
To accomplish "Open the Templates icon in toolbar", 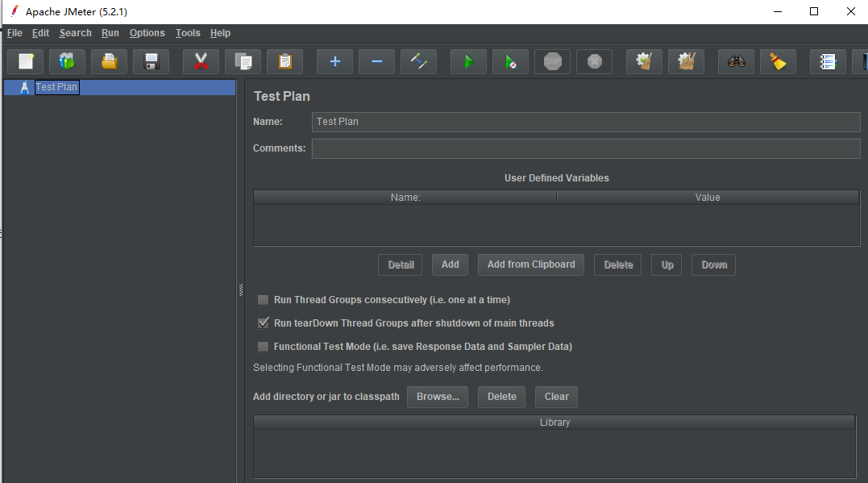I will point(67,61).
